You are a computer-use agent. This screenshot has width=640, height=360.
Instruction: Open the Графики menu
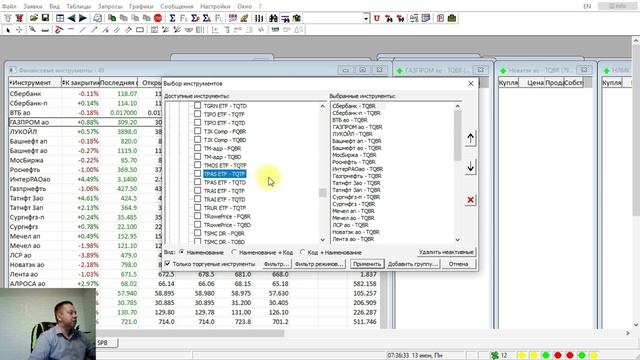(x=141, y=6)
